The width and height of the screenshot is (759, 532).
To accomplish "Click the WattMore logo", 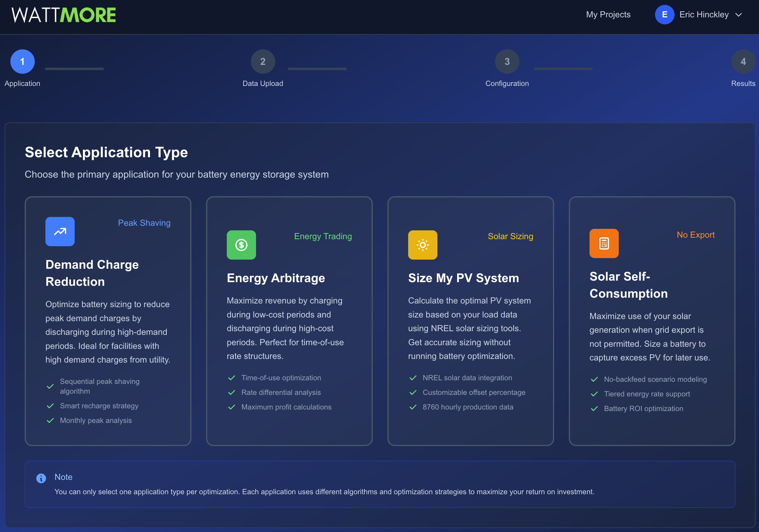I will point(64,15).
